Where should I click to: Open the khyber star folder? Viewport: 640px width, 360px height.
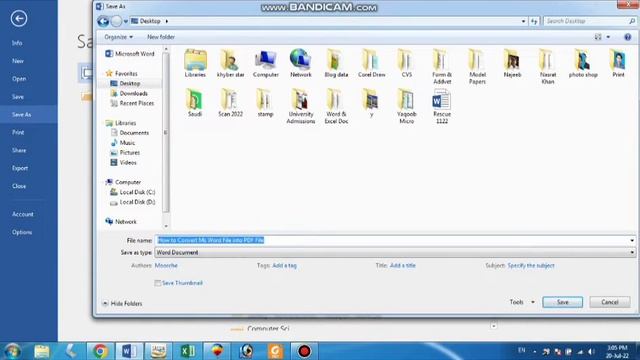pyautogui.click(x=230, y=63)
